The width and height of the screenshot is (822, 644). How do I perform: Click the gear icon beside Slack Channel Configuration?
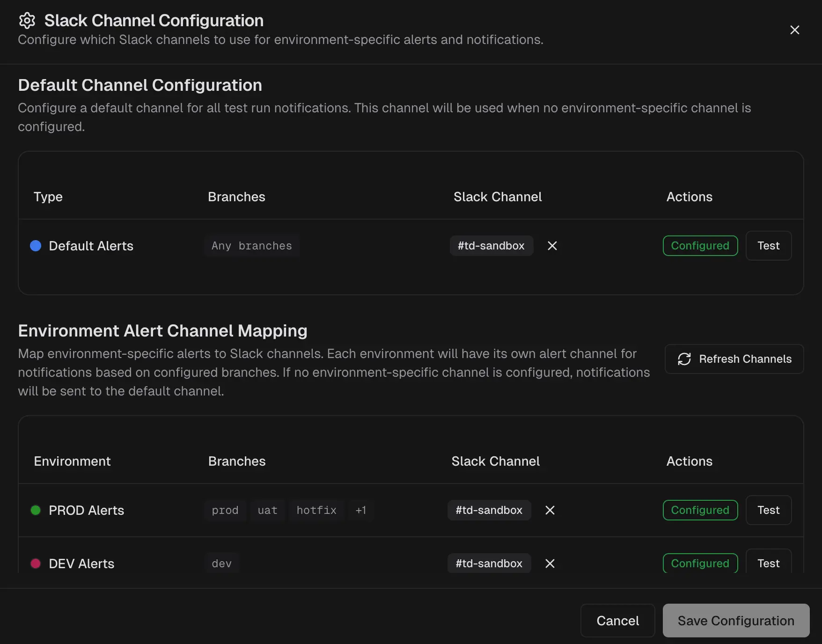pos(27,21)
